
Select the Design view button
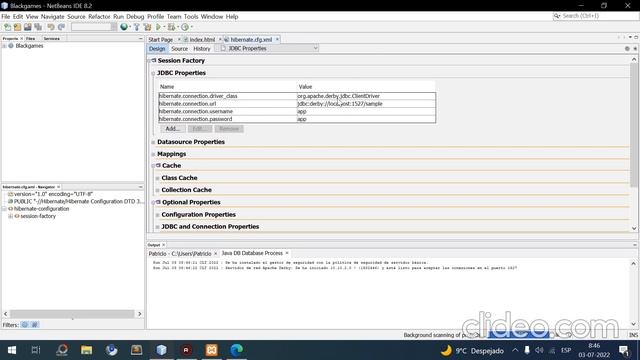pos(157,49)
